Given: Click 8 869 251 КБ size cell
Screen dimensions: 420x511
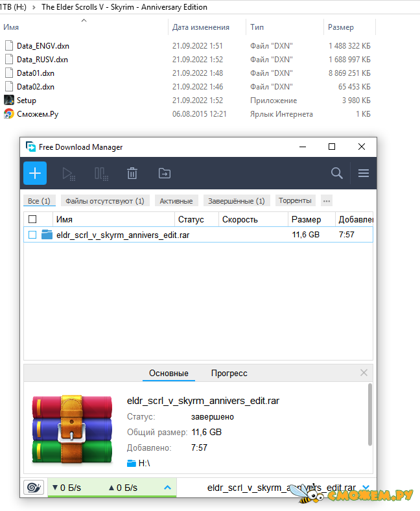Looking at the screenshot, I should (x=349, y=73).
